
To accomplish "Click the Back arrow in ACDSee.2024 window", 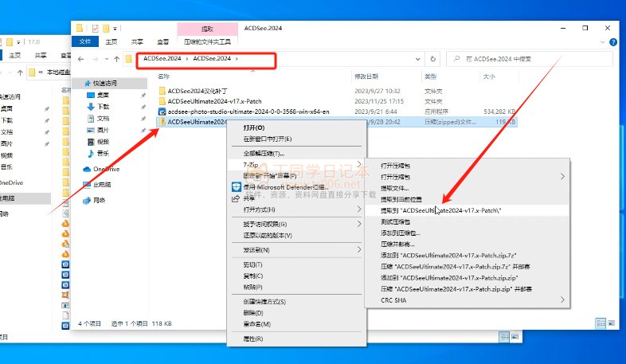I will point(81,59).
